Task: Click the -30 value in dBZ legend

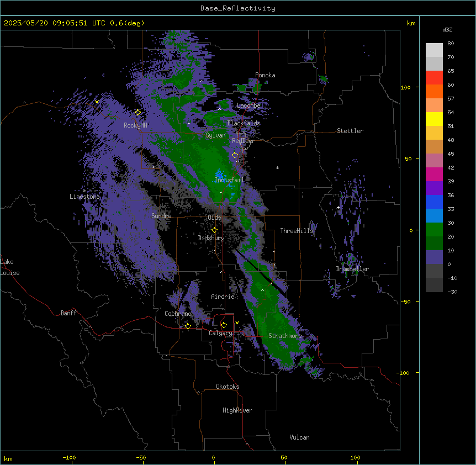Action: [452, 292]
